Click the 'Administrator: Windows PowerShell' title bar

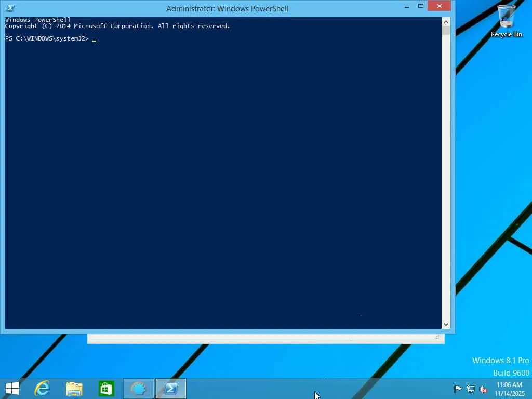point(228,9)
